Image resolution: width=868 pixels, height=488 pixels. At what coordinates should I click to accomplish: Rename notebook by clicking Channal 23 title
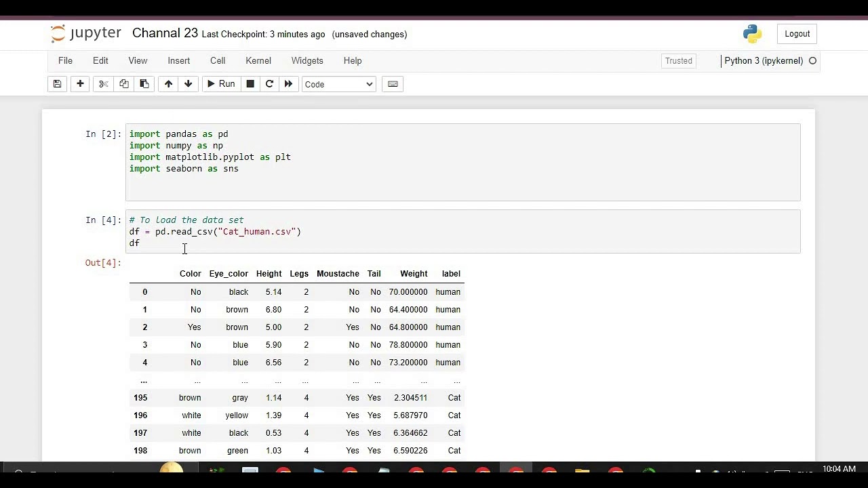165,33
